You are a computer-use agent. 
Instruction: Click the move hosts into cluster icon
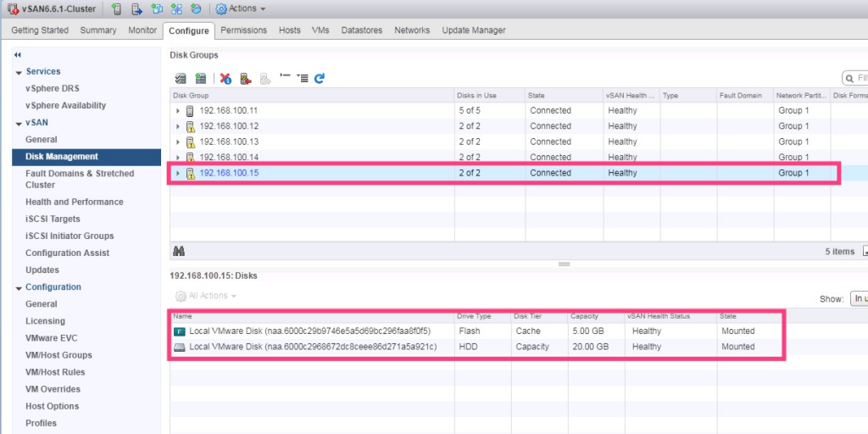pos(136,8)
